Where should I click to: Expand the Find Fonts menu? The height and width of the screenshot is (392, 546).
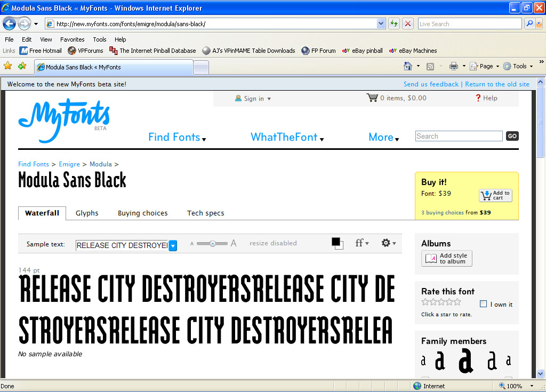coord(176,138)
